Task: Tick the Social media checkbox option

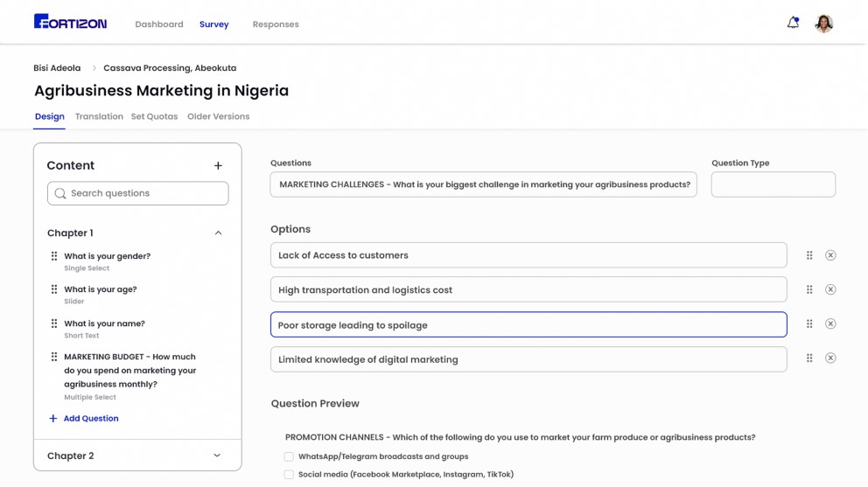Action: pyautogui.click(x=289, y=475)
